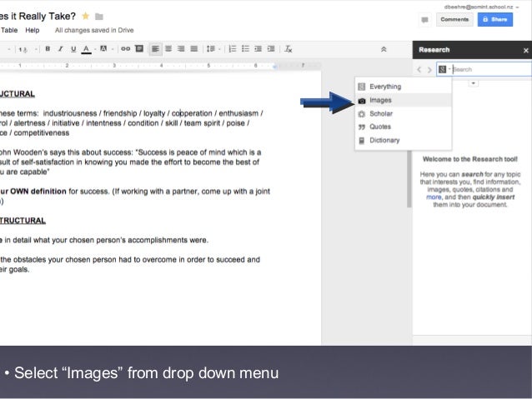
Task: Collapse the toolbar with double chevron
Action: pos(383,48)
